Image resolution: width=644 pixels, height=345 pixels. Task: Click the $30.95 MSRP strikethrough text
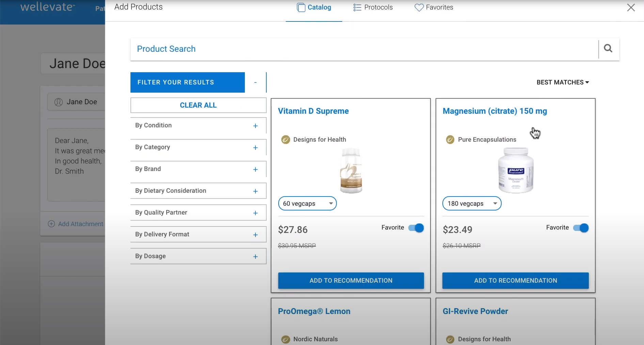[x=297, y=246]
